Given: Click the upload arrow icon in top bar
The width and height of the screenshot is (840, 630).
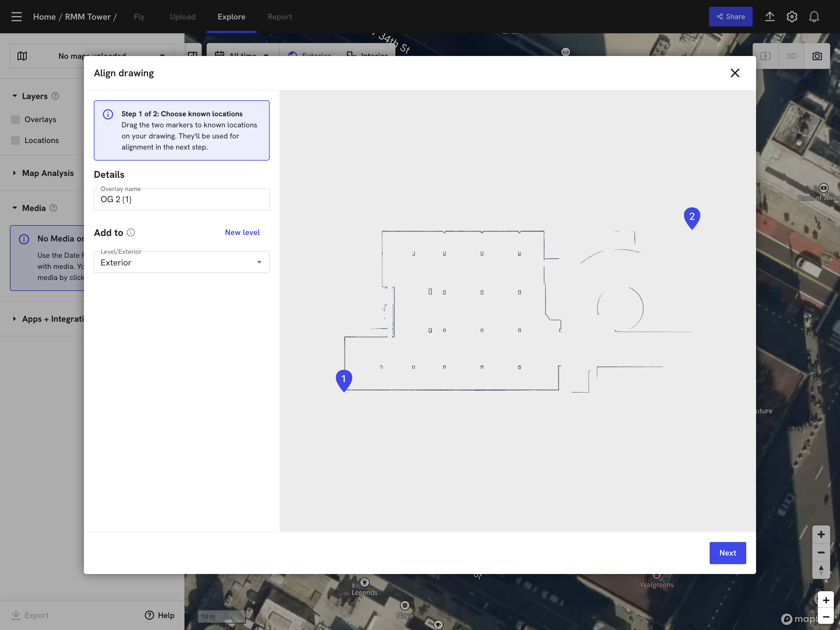Looking at the screenshot, I should click(770, 16).
